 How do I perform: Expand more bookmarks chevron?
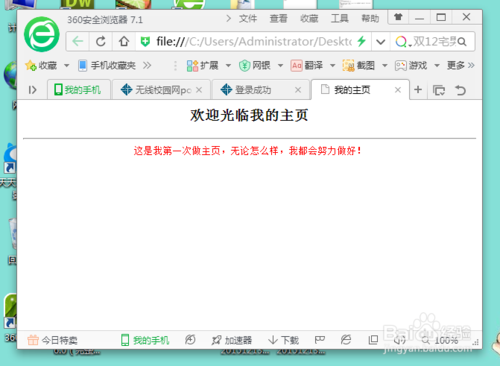coord(147,65)
